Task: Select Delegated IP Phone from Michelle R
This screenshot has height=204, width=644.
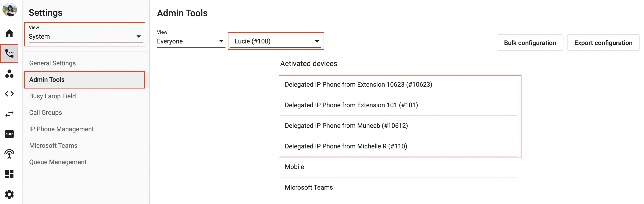Action: click(x=398, y=146)
